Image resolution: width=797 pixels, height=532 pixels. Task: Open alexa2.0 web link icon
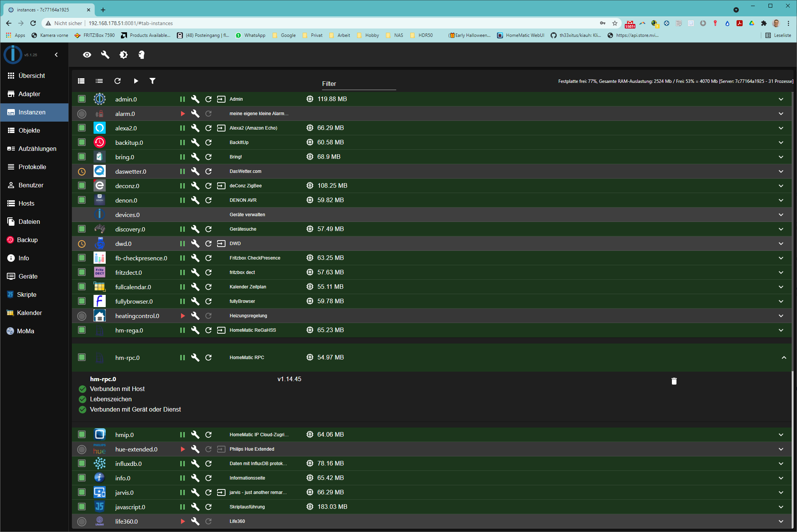(221, 128)
